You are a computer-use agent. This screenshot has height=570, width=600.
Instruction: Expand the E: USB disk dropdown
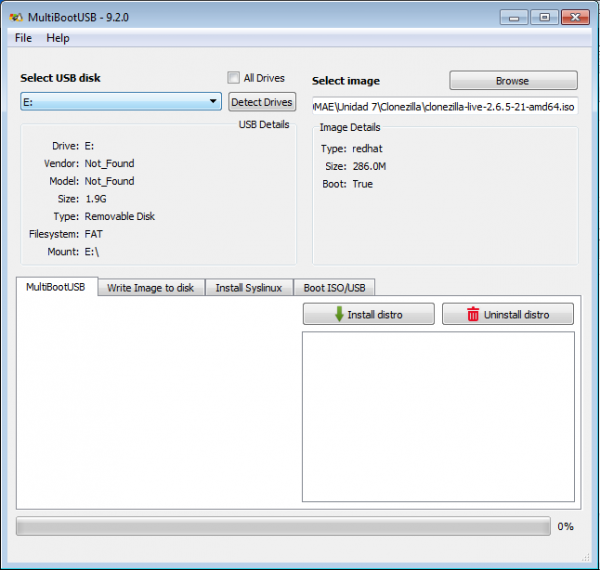(x=121, y=102)
